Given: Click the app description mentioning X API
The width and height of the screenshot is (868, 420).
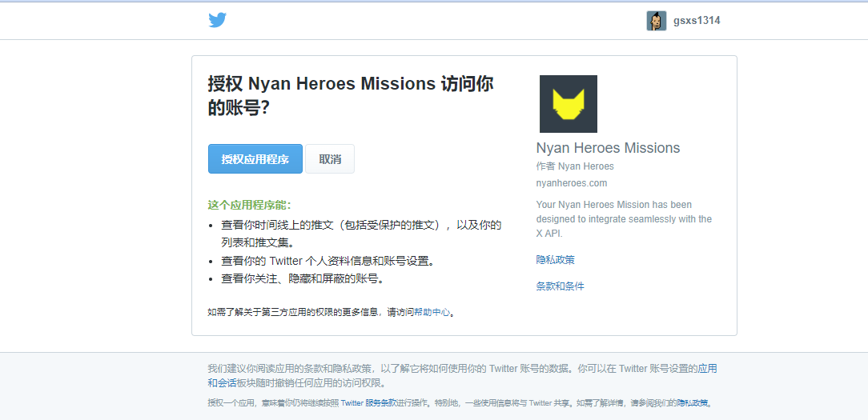Looking at the screenshot, I should [x=624, y=219].
